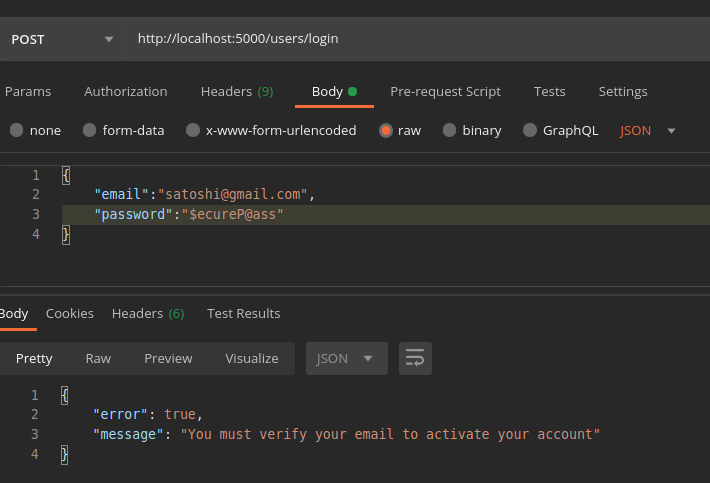Image resolution: width=710 pixels, height=483 pixels.
Task: Open the request Headers (9) tab
Action: click(237, 91)
